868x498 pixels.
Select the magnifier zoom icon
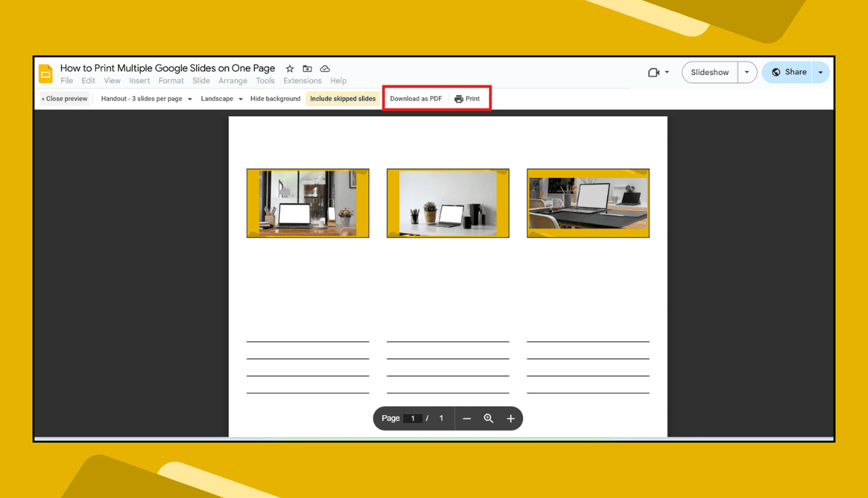click(x=488, y=418)
